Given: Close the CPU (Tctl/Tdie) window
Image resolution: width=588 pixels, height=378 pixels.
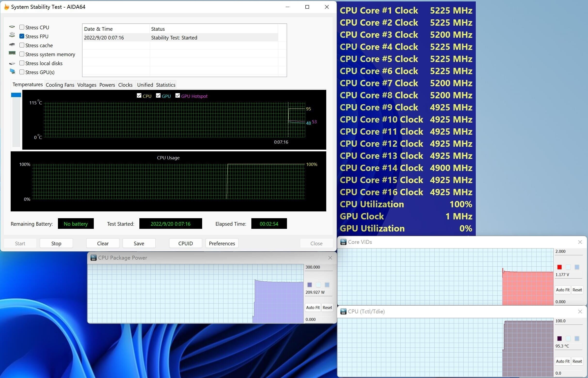Looking at the screenshot, I should point(580,311).
